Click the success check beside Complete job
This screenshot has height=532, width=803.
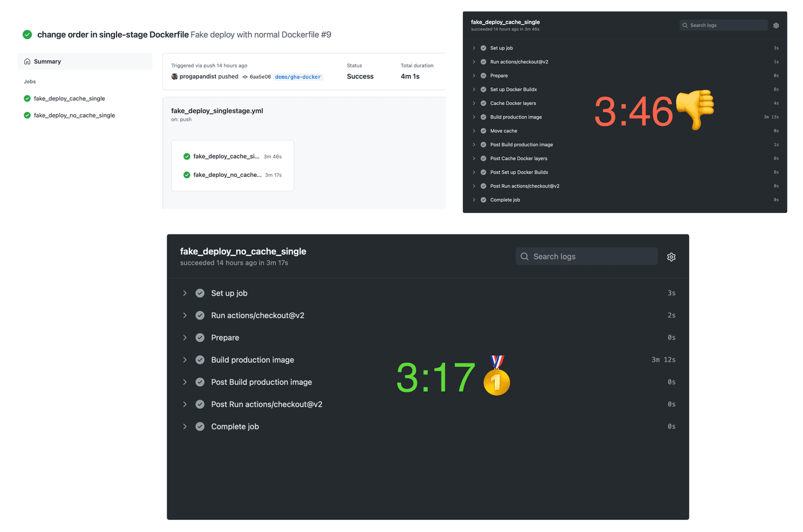pos(200,426)
